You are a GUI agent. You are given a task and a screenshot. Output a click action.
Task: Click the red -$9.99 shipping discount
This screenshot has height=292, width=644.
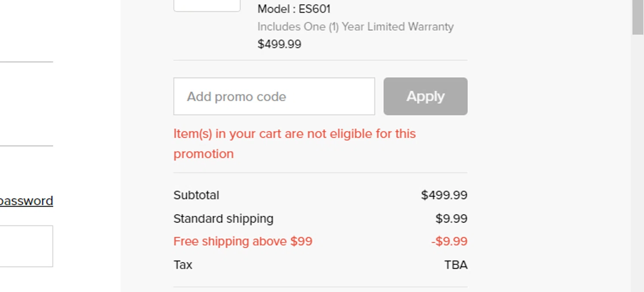449,241
